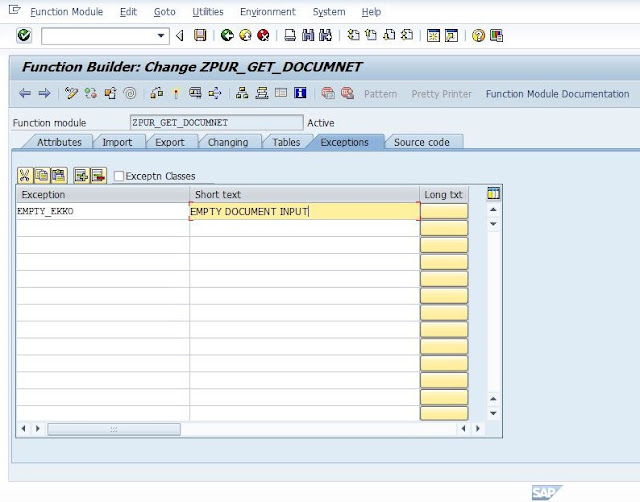
Task: Toggle Display/Change with the pencil icon
Action: coord(71,93)
